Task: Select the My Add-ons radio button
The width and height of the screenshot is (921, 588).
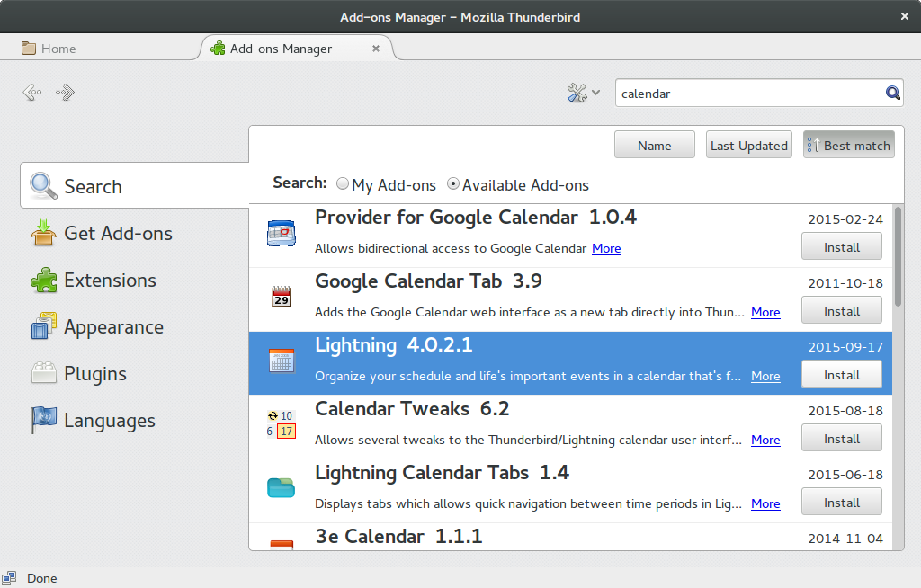Action: pyautogui.click(x=343, y=183)
